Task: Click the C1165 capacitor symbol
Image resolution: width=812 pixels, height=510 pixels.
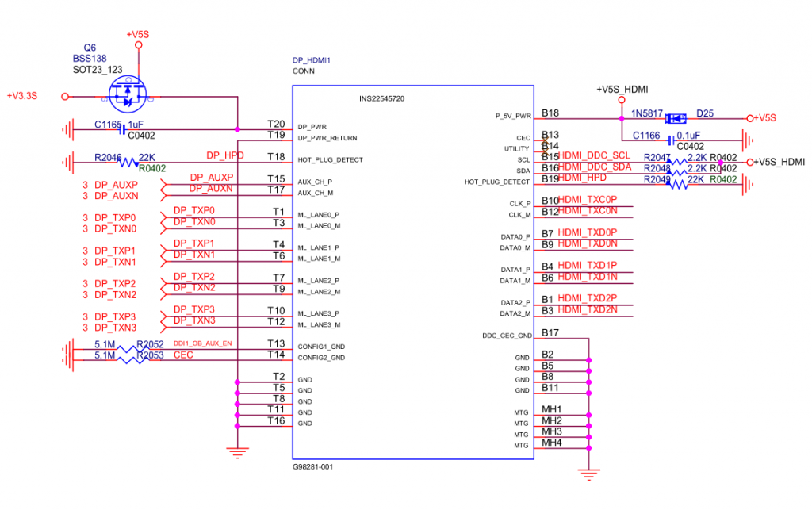Action: (x=124, y=128)
